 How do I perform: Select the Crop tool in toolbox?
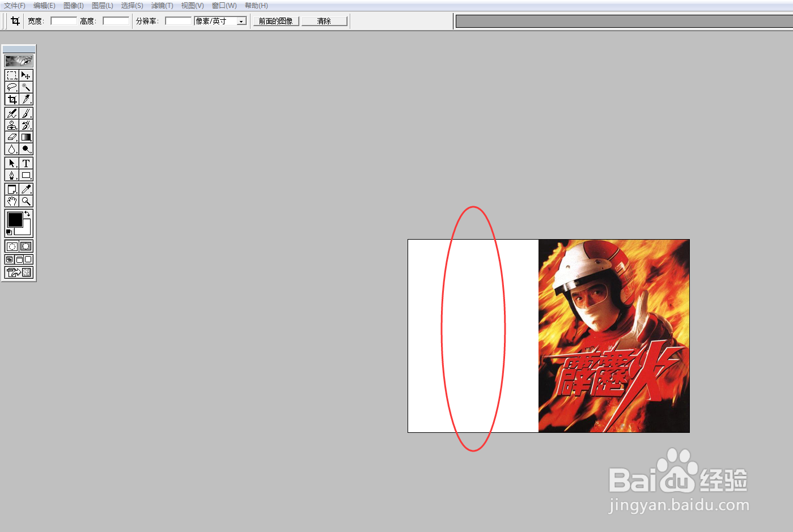pos(12,99)
